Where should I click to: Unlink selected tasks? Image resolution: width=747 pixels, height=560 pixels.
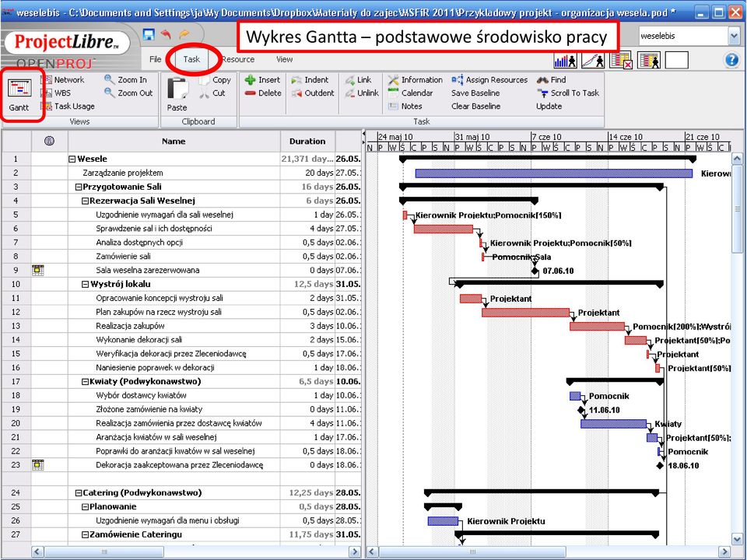(362, 93)
